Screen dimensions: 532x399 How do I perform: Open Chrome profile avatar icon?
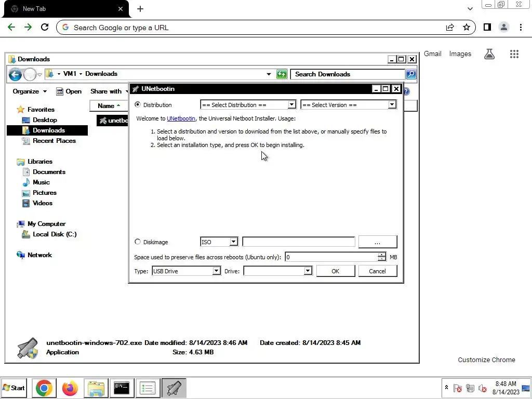[504, 28]
